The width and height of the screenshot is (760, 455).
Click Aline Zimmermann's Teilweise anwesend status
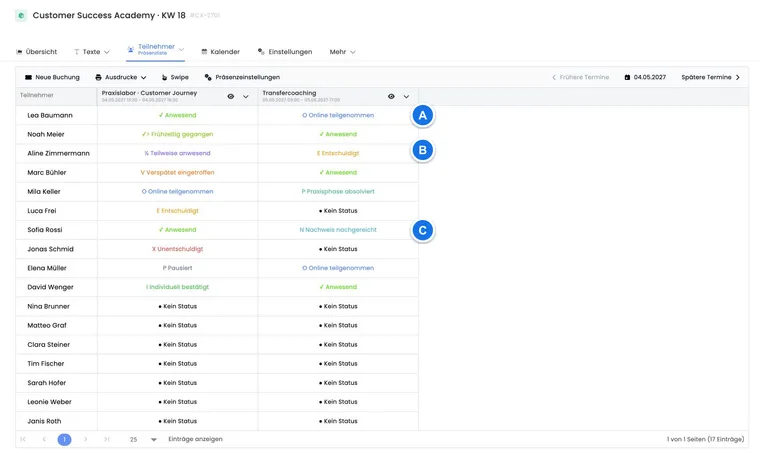coord(177,153)
